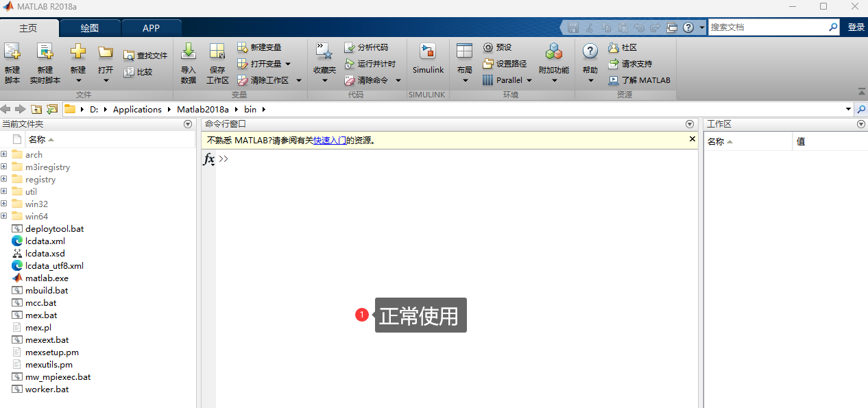This screenshot has height=408, width=868.
Task: Open the 清除工作区 dropdown arrow
Action: [299, 80]
